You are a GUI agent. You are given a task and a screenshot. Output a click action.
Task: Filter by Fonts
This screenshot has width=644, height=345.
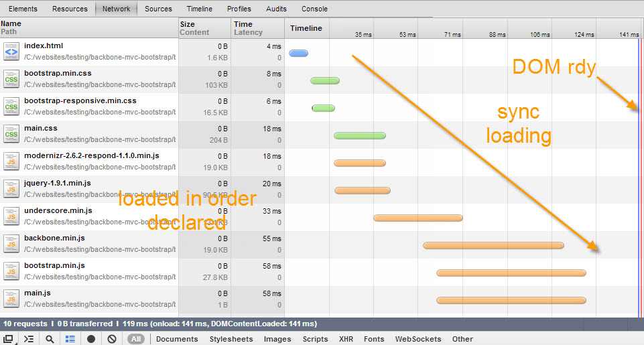coord(374,339)
